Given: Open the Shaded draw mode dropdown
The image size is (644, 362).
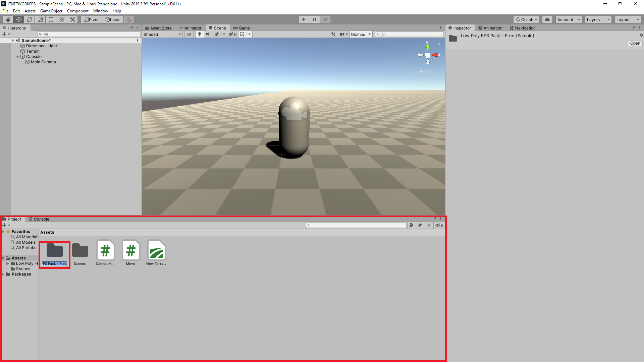Looking at the screenshot, I should tap(162, 34).
